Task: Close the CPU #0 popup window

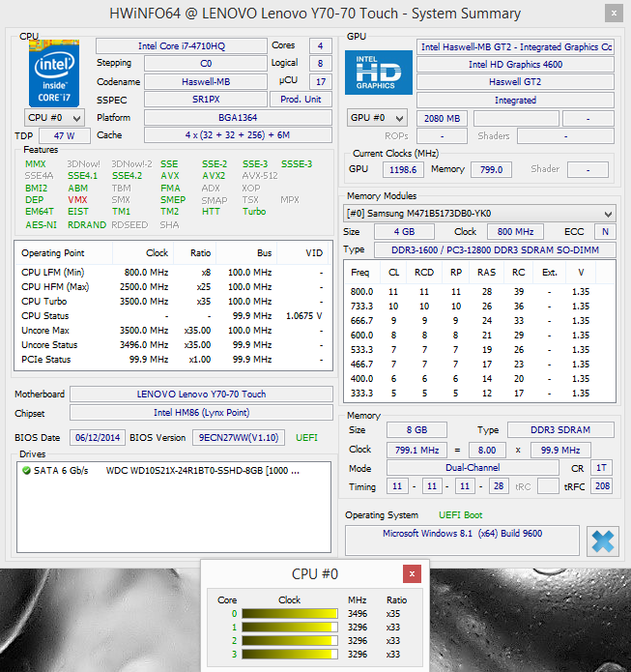Action: coord(412,573)
